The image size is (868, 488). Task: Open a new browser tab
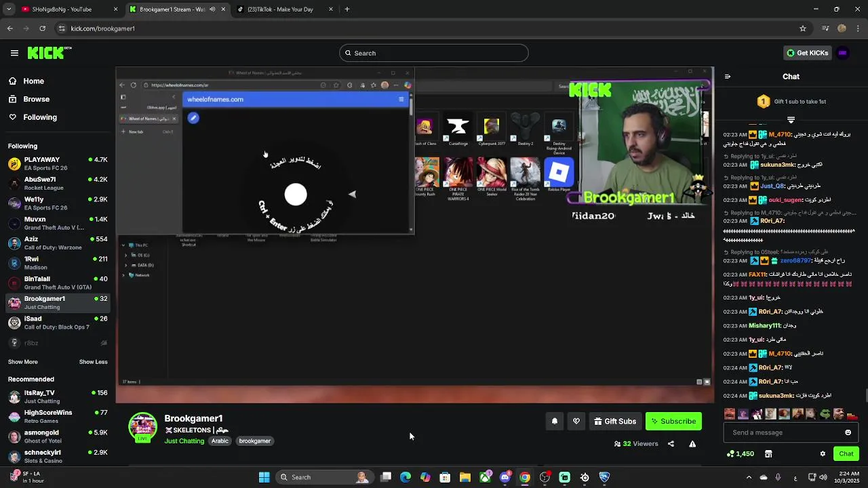click(347, 9)
